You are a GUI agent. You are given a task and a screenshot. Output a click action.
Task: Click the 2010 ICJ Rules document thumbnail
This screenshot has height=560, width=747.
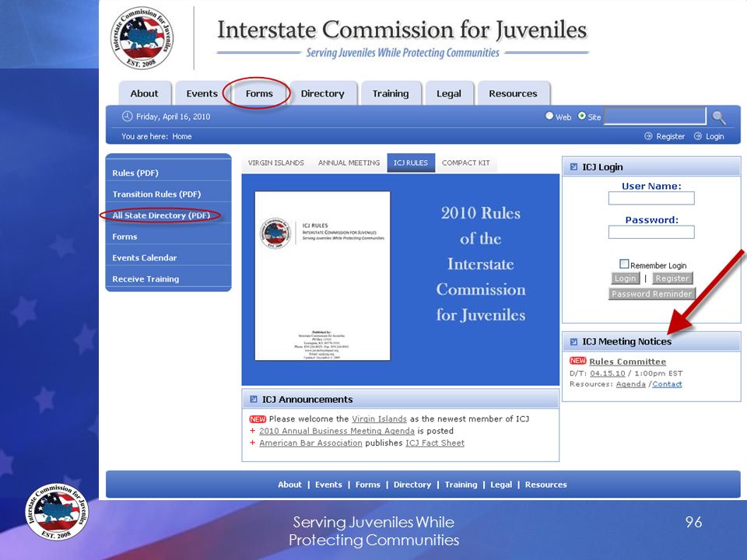[322, 275]
